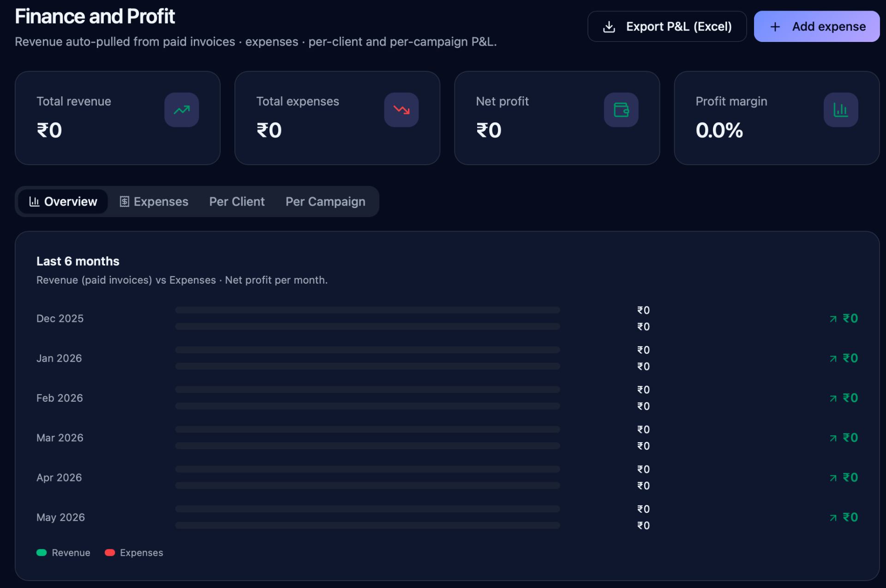
Task: Click the Profit margin bar chart icon
Action: [x=841, y=110]
